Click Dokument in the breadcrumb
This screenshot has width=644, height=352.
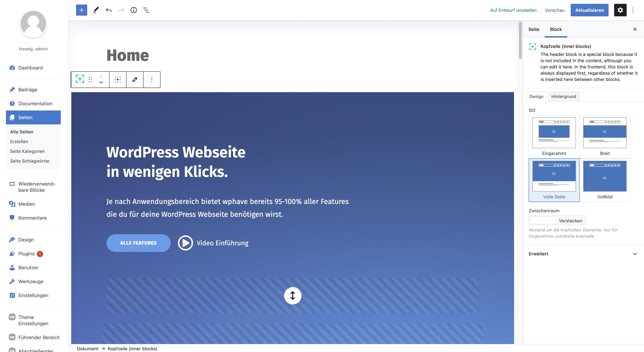tap(88, 349)
